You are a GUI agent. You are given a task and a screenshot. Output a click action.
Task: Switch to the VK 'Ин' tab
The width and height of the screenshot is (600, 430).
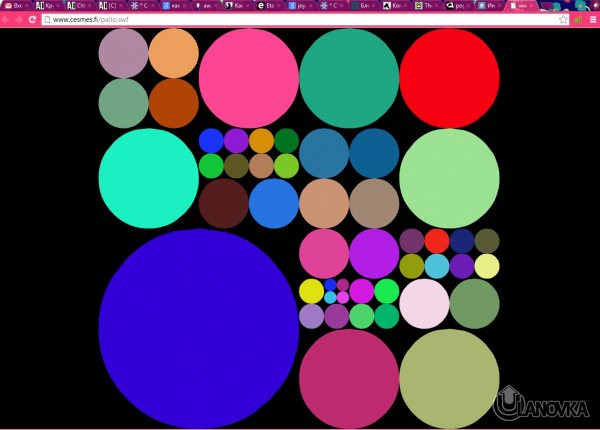(489, 5)
